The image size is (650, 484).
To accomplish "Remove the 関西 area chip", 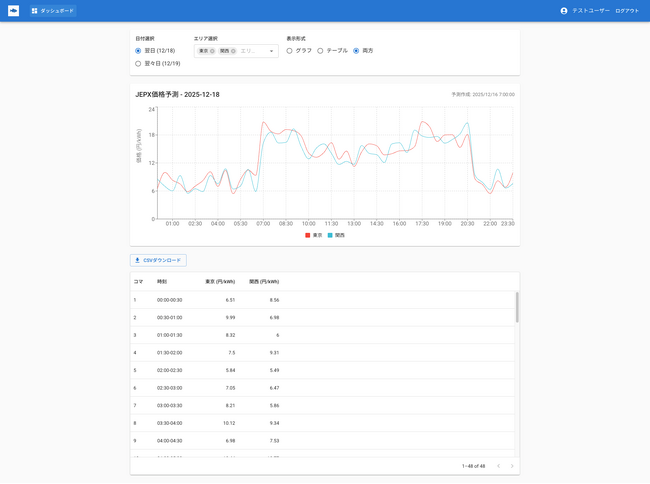I will (x=233, y=50).
